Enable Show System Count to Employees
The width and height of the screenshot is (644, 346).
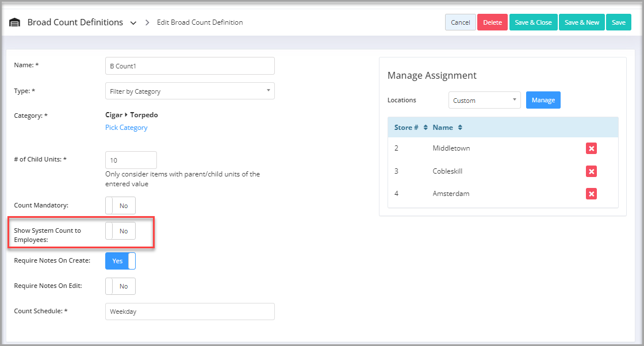pyautogui.click(x=120, y=231)
